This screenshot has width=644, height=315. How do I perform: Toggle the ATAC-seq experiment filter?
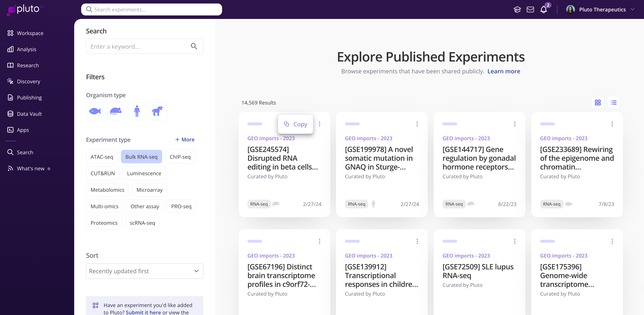(102, 157)
